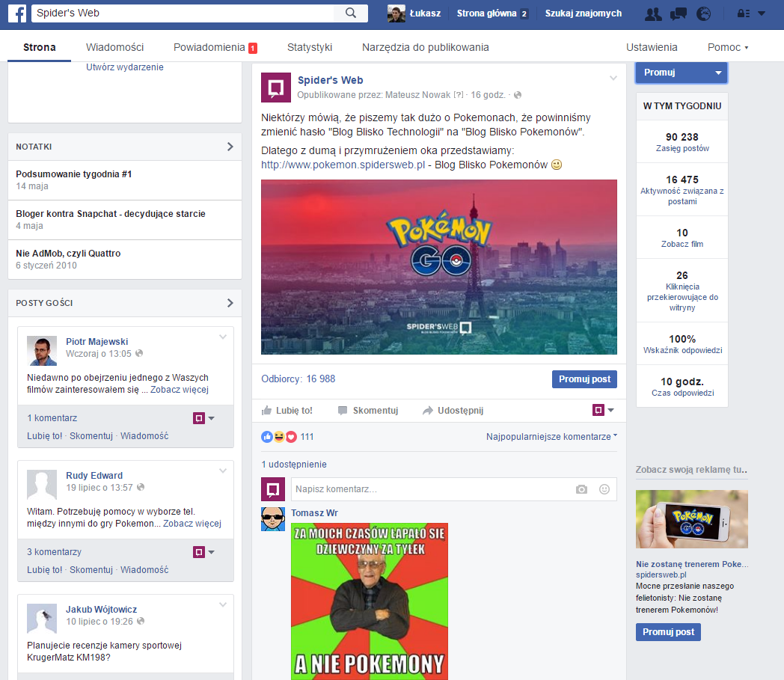Screen dimensions: 784x680
Task: Click Skomentuj on the main post
Action: pyautogui.click(x=369, y=411)
